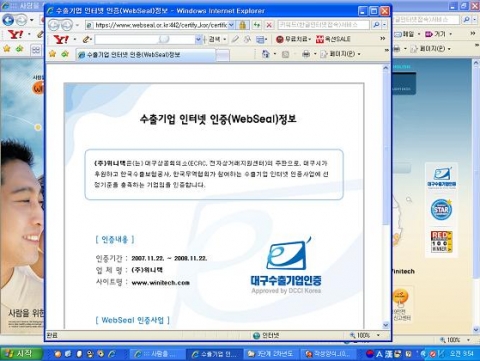Click the 대구수출기업인증 logo on certificate page
The height and width of the screenshot is (361, 480).
click(286, 266)
